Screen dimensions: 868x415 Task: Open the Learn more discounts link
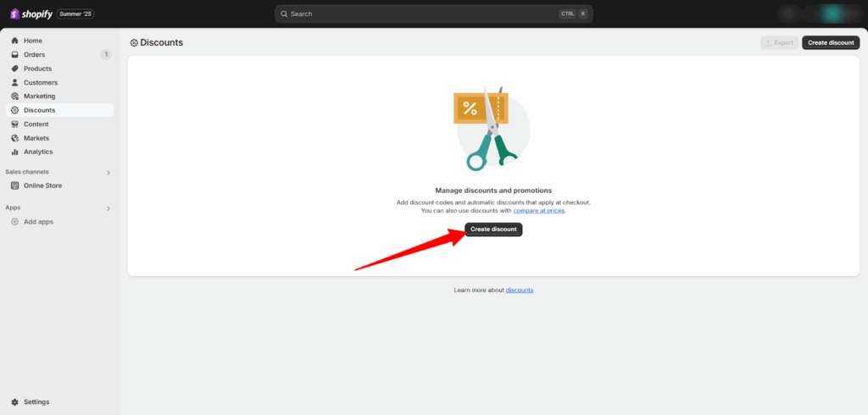[x=520, y=290]
